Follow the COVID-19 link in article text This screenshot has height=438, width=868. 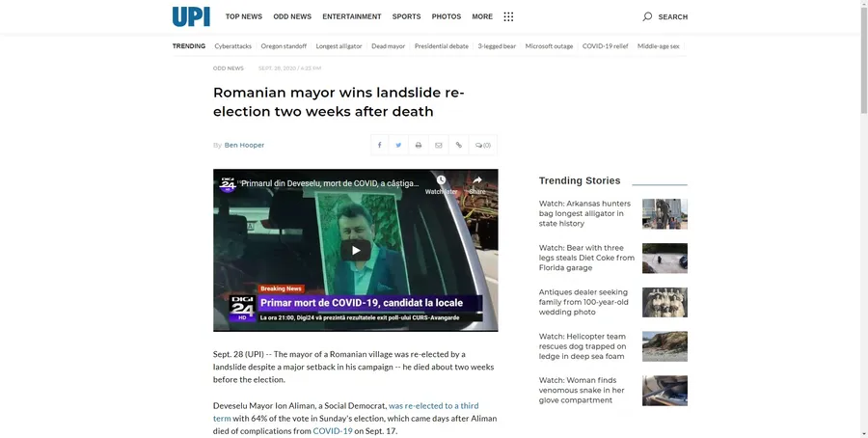[x=333, y=431]
